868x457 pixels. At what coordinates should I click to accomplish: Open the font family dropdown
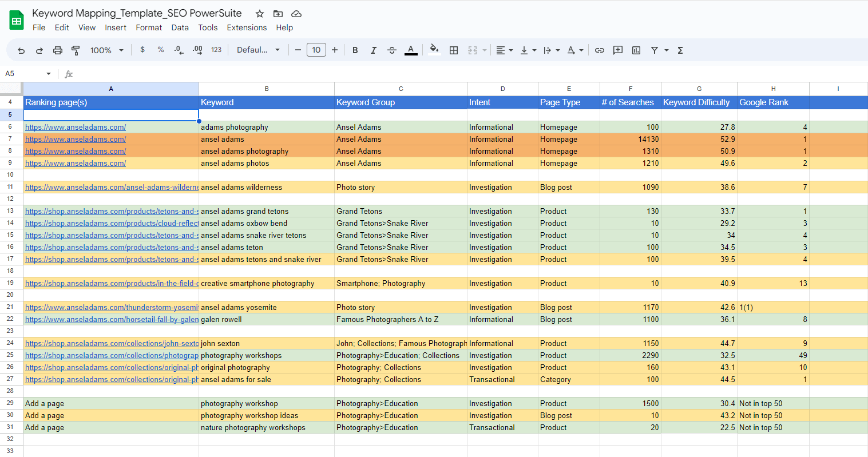point(258,50)
